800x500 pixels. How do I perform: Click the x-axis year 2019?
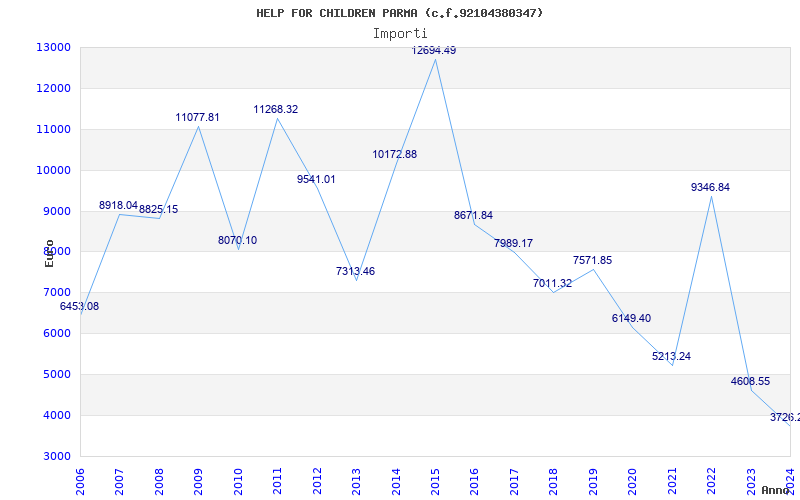pyautogui.click(x=594, y=481)
